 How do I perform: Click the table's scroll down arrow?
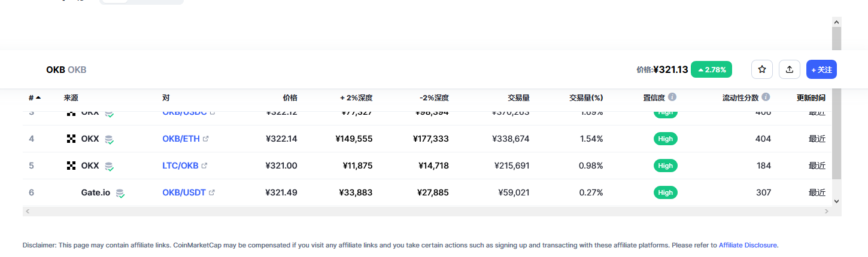click(836, 202)
